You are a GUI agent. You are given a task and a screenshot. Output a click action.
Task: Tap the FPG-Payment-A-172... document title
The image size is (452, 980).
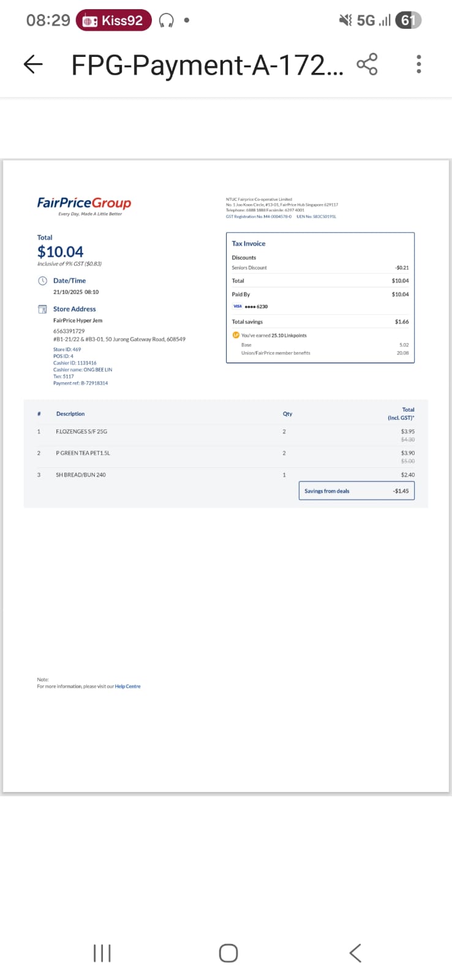click(207, 64)
